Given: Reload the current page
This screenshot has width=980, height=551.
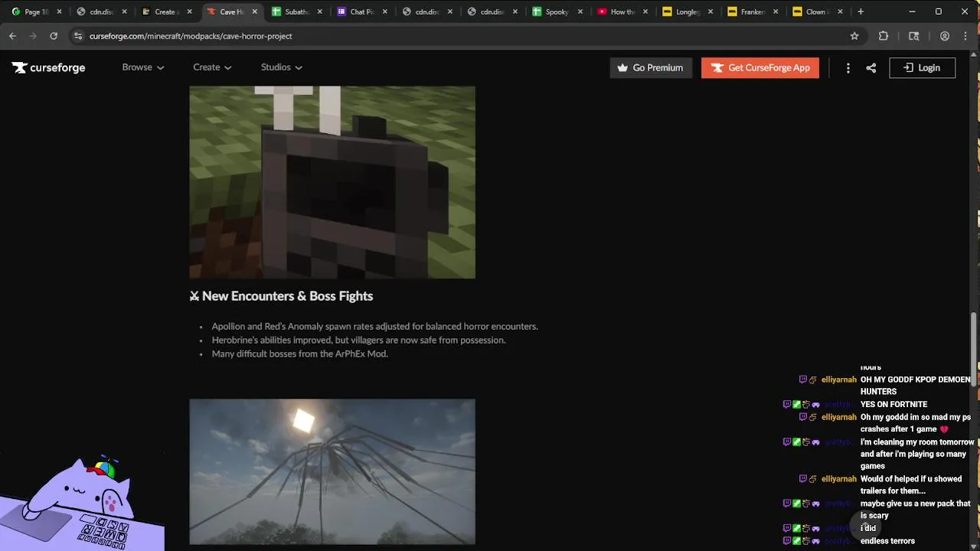Looking at the screenshot, I should tap(54, 36).
